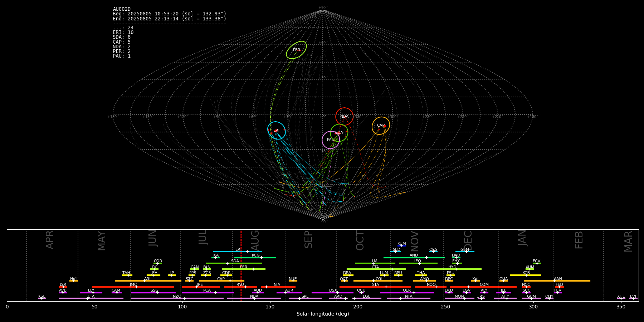Click the +0° center longitude label on map

click(323, 117)
